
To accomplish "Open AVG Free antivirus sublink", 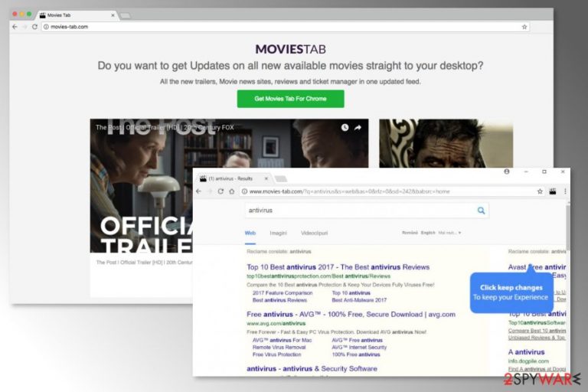I will [358, 340].
